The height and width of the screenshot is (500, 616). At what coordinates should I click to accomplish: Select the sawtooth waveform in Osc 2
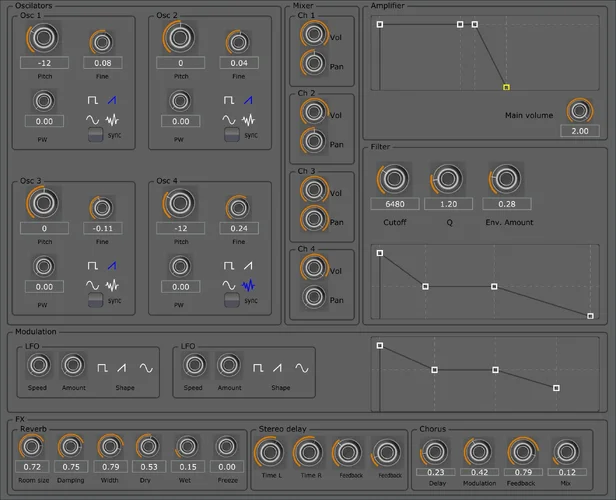(x=249, y=100)
